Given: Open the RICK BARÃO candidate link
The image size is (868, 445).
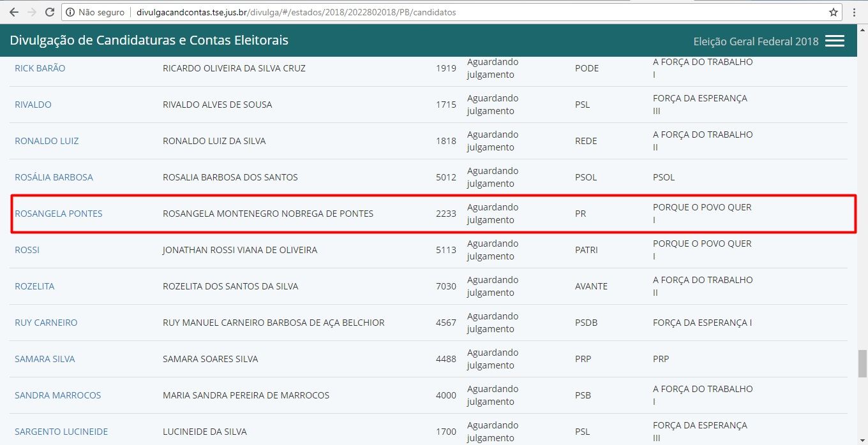Looking at the screenshot, I should [x=40, y=68].
